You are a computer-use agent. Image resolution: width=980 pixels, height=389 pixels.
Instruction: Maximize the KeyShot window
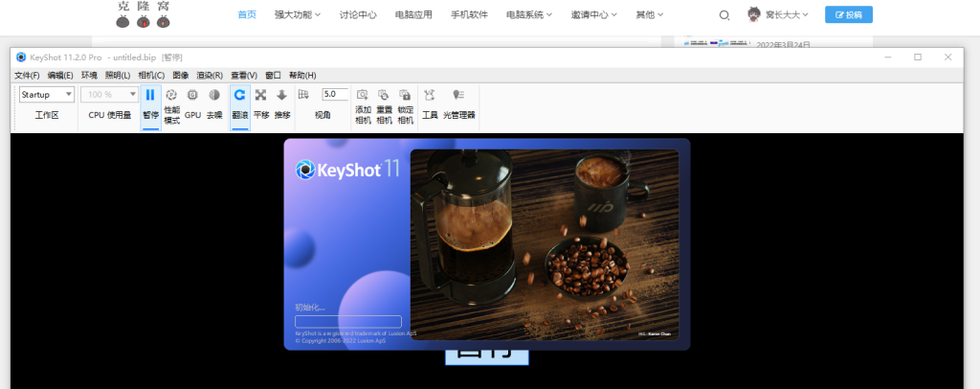[918, 57]
